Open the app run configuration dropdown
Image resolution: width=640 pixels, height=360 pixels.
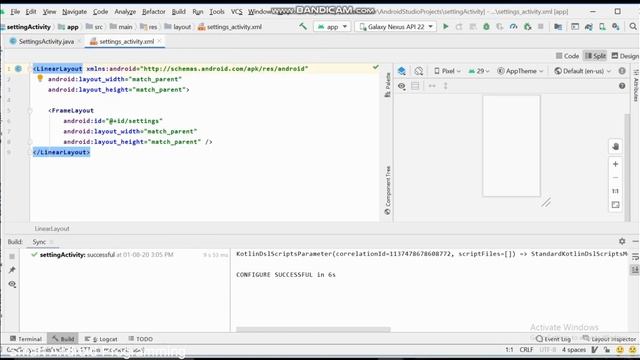coord(332,27)
